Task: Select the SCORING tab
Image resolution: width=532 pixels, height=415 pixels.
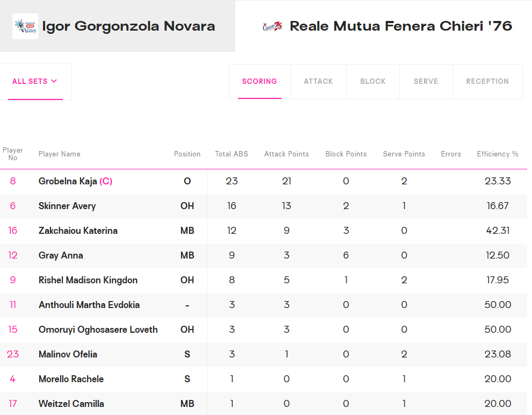Action: tap(260, 82)
